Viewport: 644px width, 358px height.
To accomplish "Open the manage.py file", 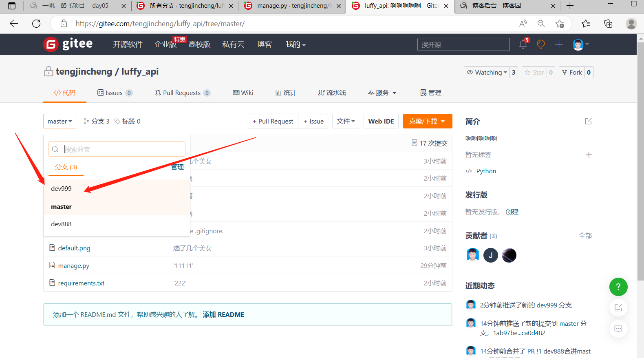I will tap(74, 265).
